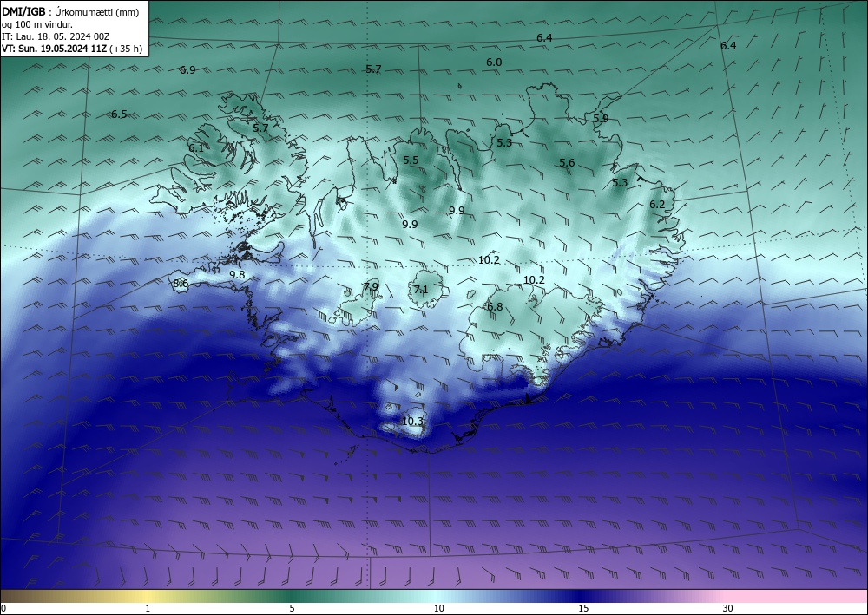Click the 6.2 value on the east coast

[657, 205]
